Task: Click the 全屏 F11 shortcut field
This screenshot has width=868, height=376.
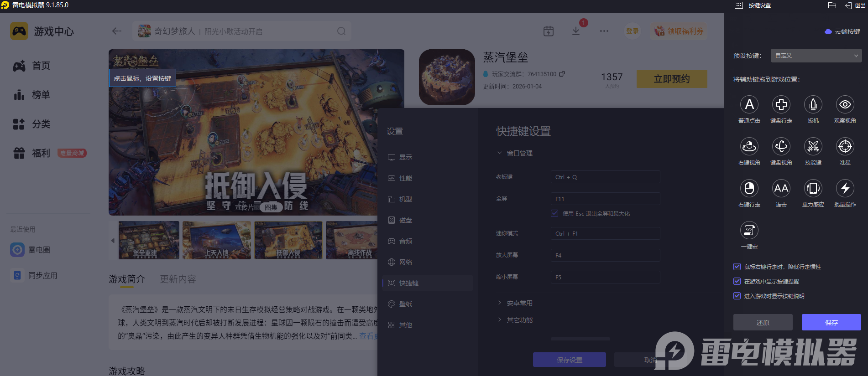Action: [x=605, y=199]
